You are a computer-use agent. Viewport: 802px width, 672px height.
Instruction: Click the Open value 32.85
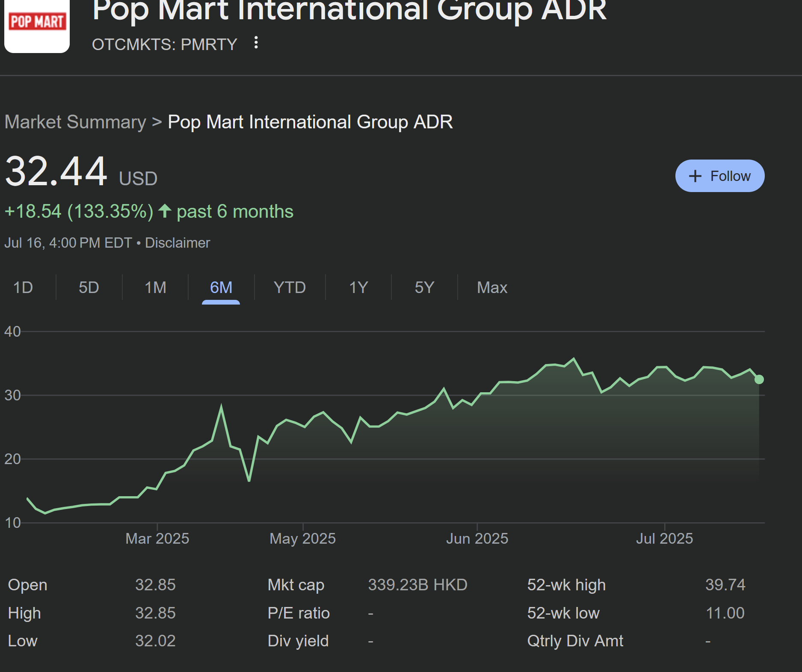156,585
